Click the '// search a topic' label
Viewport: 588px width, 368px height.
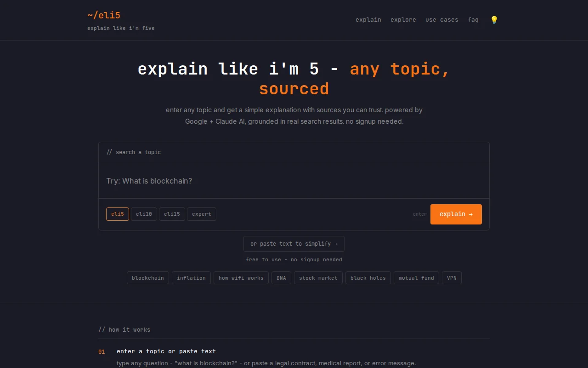click(134, 152)
